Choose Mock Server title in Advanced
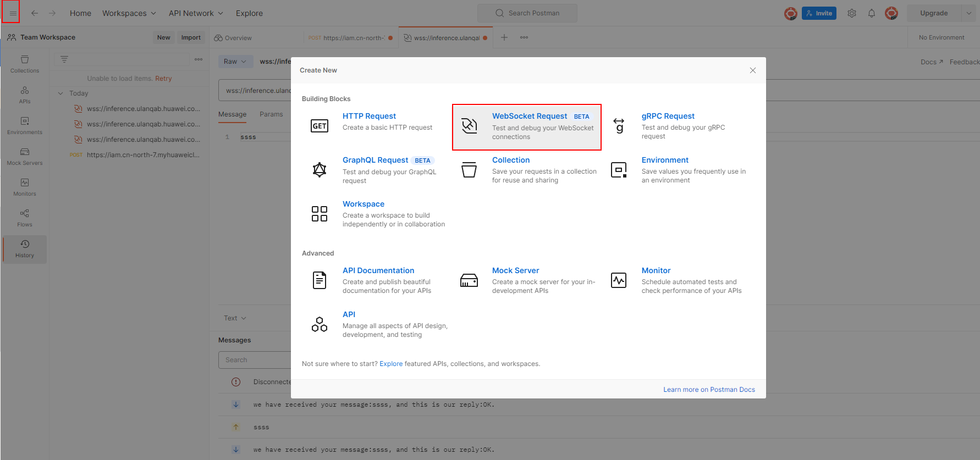 click(x=515, y=270)
